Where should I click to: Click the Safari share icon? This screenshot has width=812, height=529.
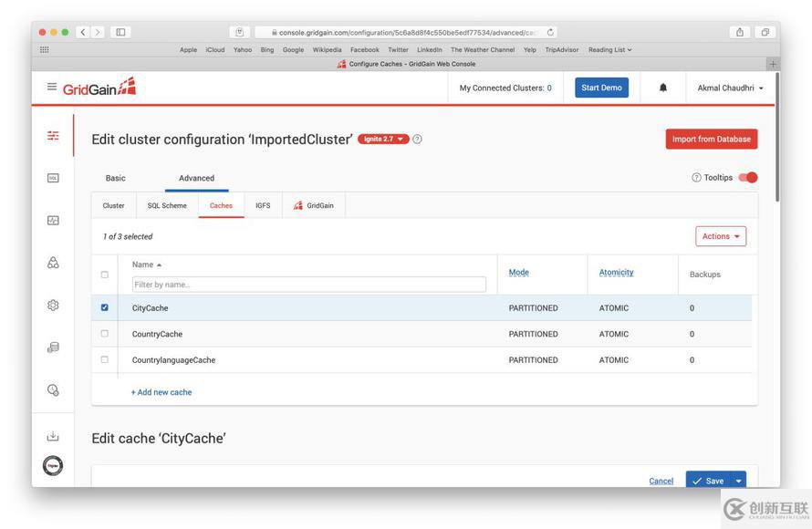(740, 32)
